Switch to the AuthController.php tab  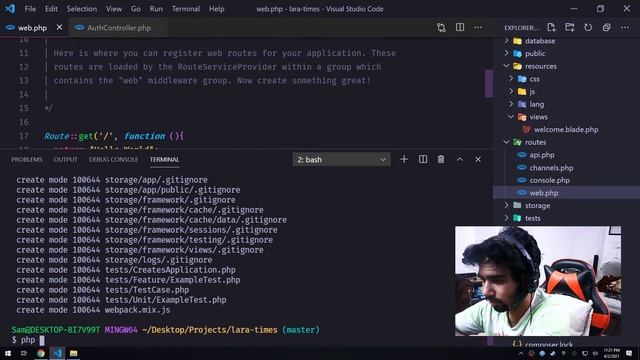(118, 28)
